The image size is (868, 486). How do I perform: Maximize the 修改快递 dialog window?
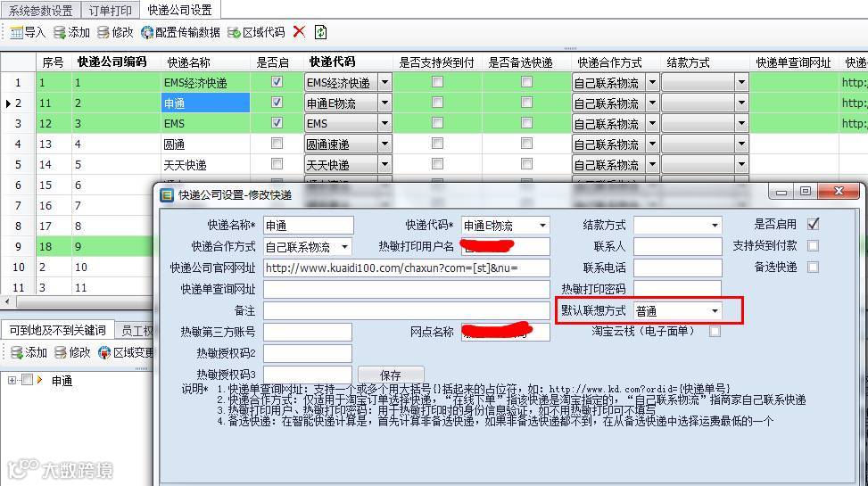805,192
